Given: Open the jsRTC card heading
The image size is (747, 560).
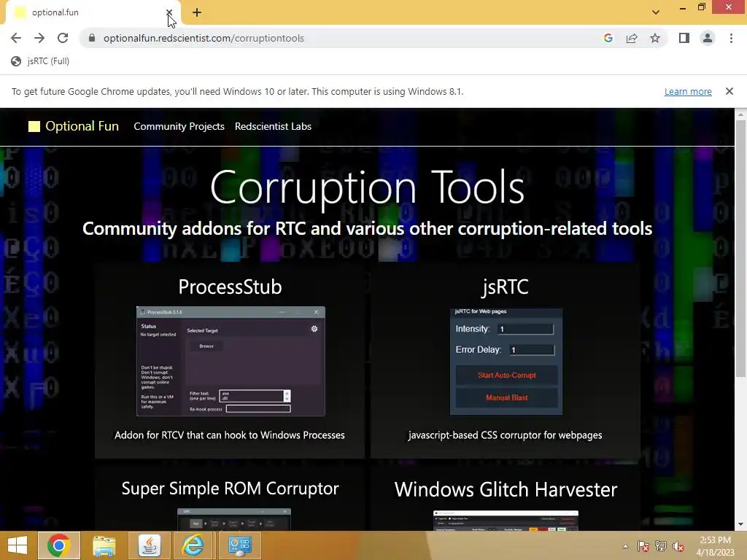Looking at the screenshot, I should coord(506,287).
